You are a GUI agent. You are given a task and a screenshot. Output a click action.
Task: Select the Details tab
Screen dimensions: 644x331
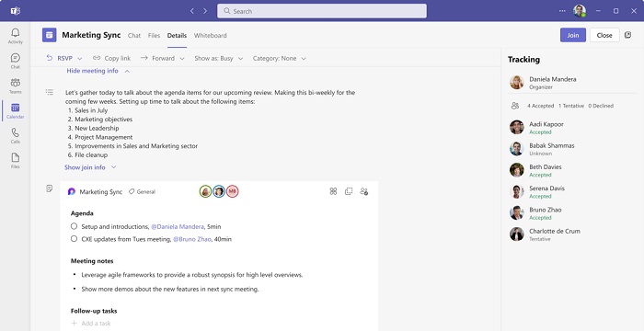[x=177, y=35]
